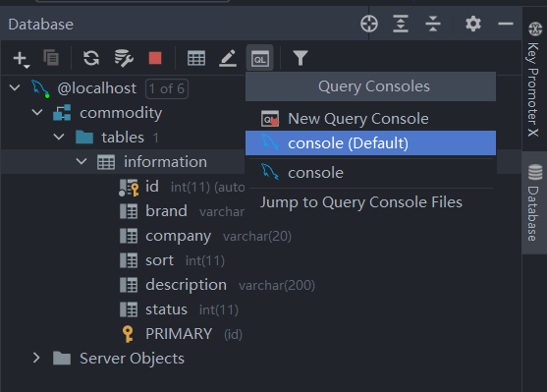Click the Select Opened File crosshair icon
Viewport: 547px width, 392px height.
point(369,25)
